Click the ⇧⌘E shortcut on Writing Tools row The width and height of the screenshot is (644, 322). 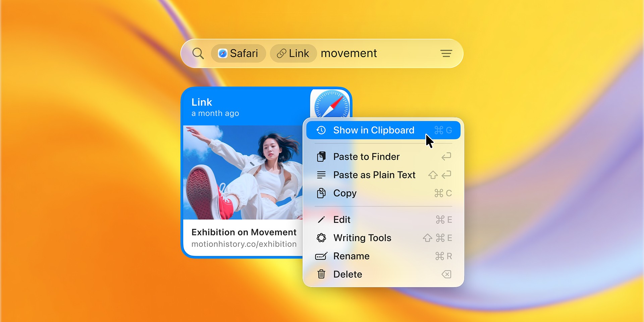(x=437, y=238)
